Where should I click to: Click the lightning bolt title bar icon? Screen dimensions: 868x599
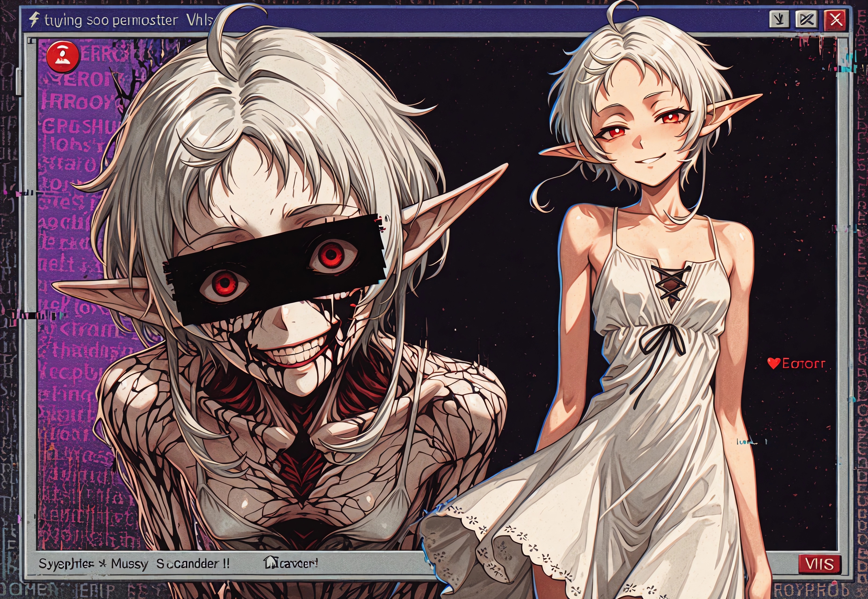[x=35, y=19]
